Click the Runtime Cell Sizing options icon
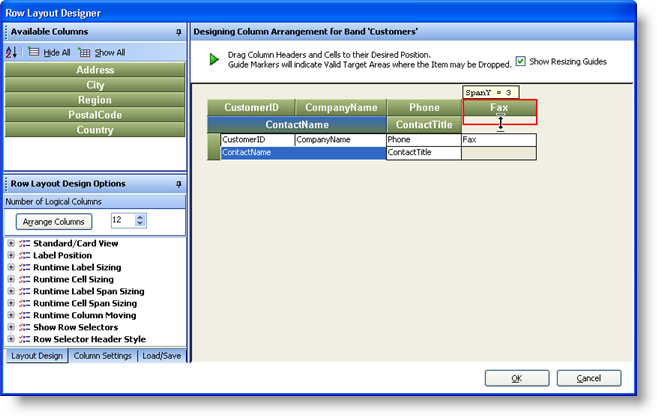657x416 pixels. pos(24,279)
